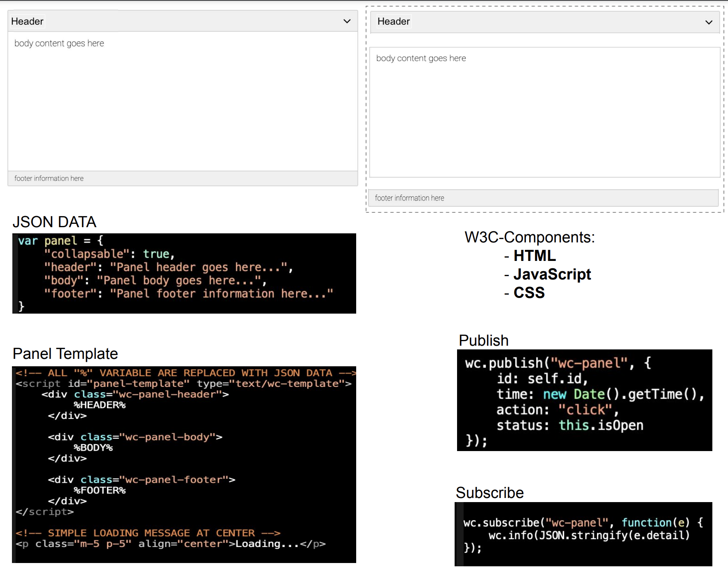This screenshot has width=728, height=577.
Task: Click the div class="wc-panel-footer" line
Action: coord(142,479)
